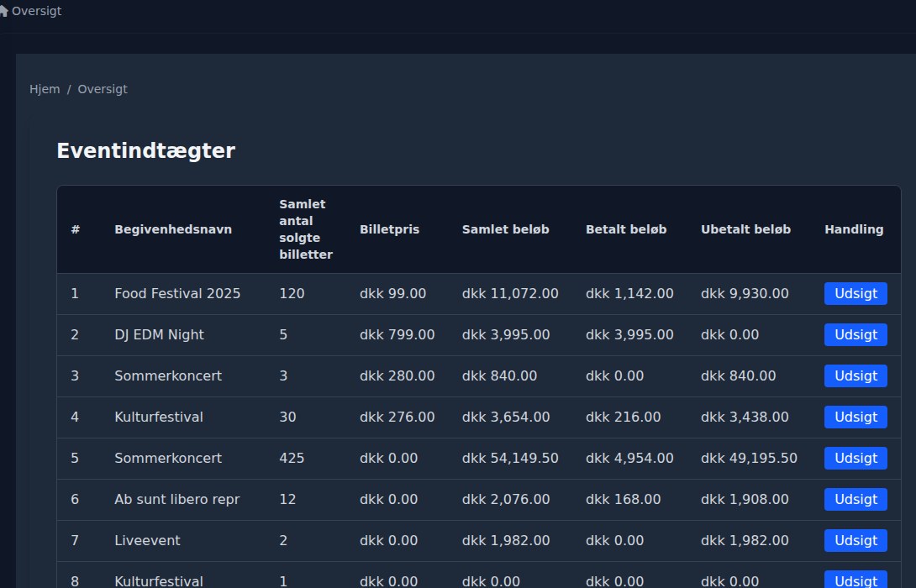Screen dimensions: 916x588
Task: Go to Hjem in the breadcrumb
Action: [45, 89]
